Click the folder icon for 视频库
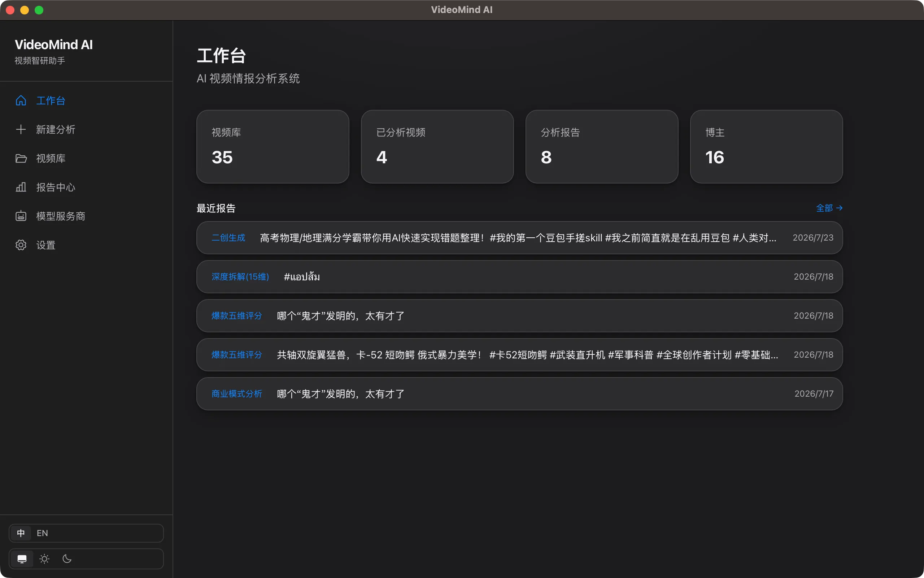 coord(21,158)
